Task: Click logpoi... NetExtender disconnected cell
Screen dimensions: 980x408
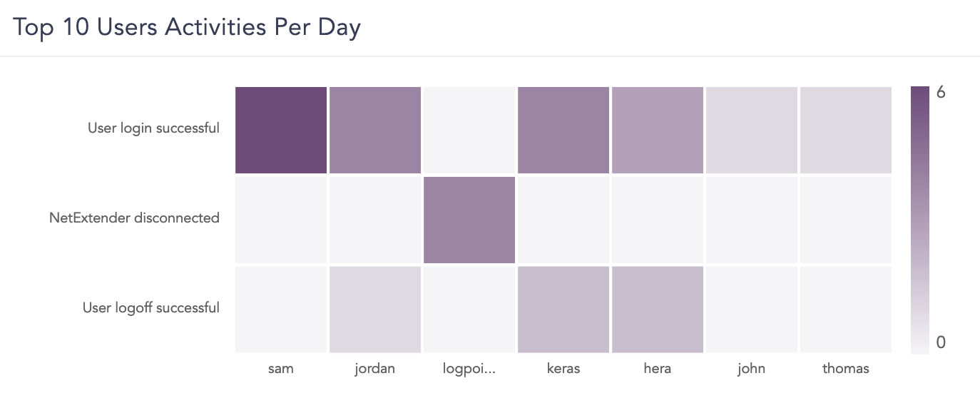Action: pos(469,220)
